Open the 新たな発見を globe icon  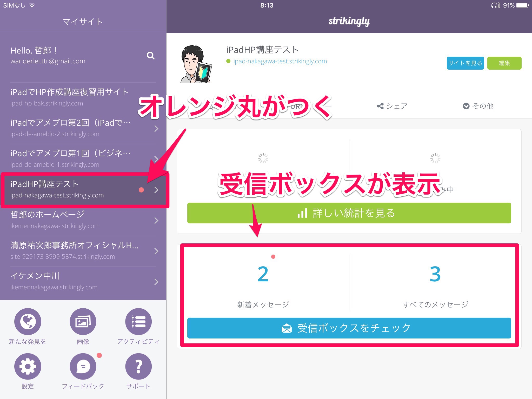28,322
